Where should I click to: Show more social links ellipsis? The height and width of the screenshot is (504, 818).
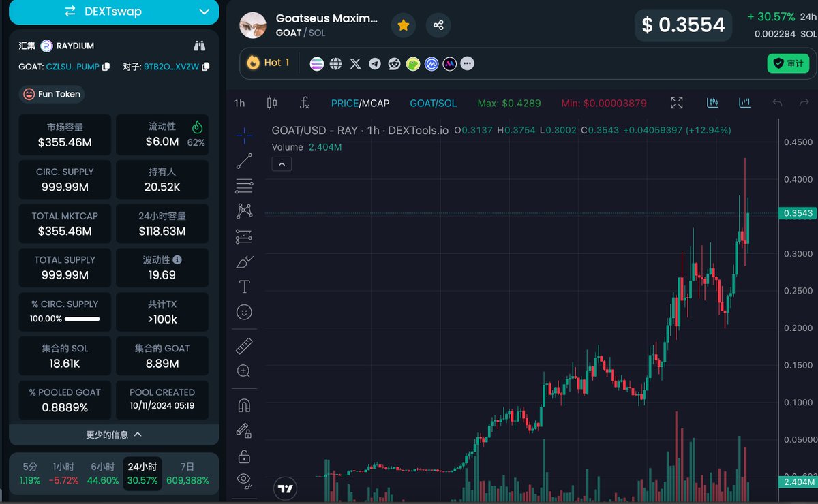[x=467, y=63]
